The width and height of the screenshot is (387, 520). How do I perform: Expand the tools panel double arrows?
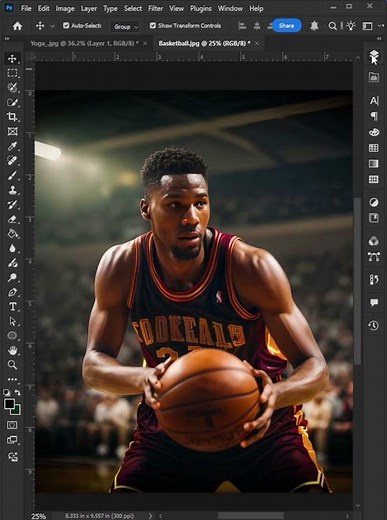click(x=7, y=39)
